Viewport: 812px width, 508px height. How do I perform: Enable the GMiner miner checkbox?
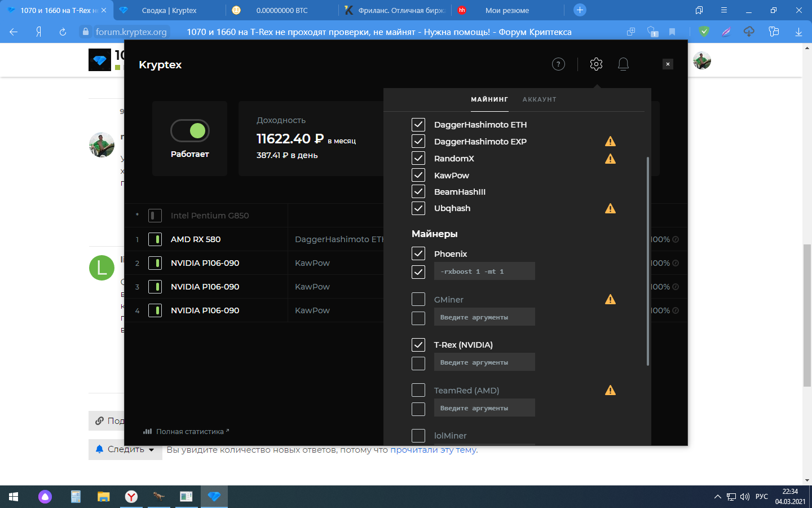click(x=418, y=299)
